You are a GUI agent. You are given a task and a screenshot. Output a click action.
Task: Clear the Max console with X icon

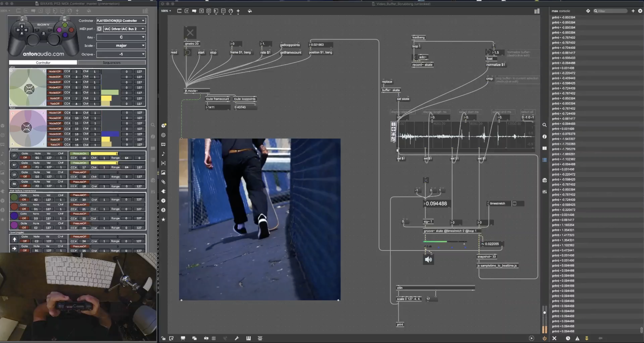(554, 338)
